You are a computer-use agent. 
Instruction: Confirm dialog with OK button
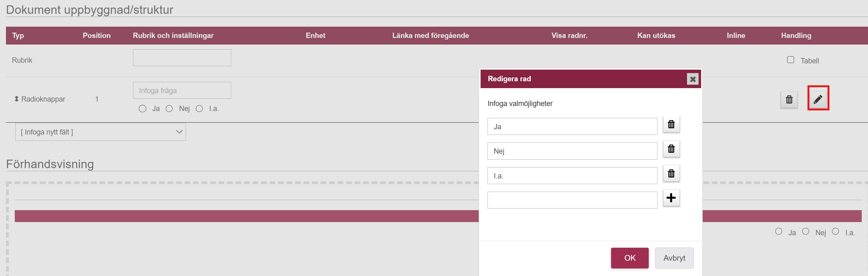630,258
